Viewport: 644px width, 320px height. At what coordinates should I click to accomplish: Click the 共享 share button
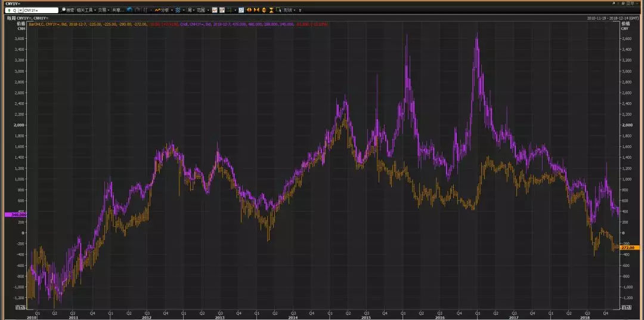pyautogui.click(x=117, y=10)
